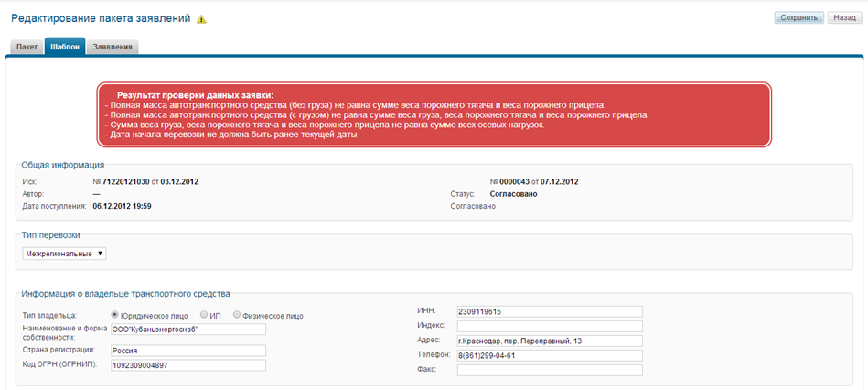
Task: Edit the Адрес input field
Action: coord(550,341)
